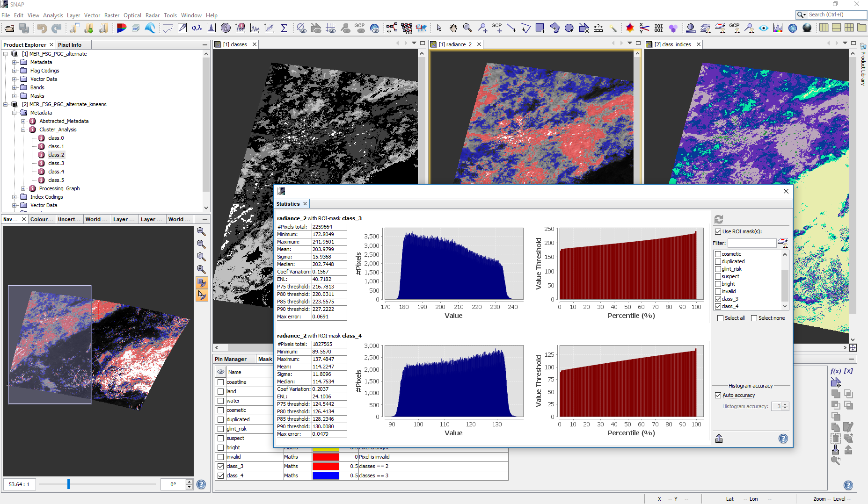The height and width of the screenshot is (504, 868).
Task: Select the draw ellipse tool
Action: pyautogui.click(x=569, y=29)
